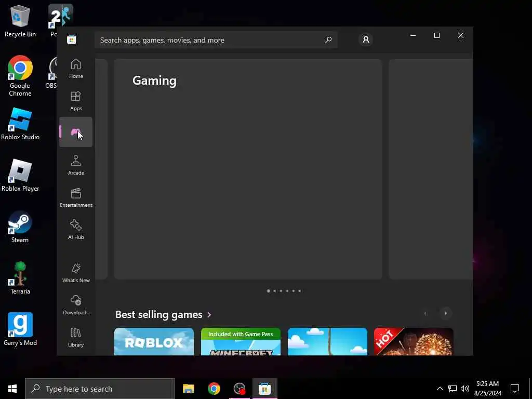Screen dimensions: 532x399
Task: Select the second carousel page dot
Action: click(x=274, y=291)
